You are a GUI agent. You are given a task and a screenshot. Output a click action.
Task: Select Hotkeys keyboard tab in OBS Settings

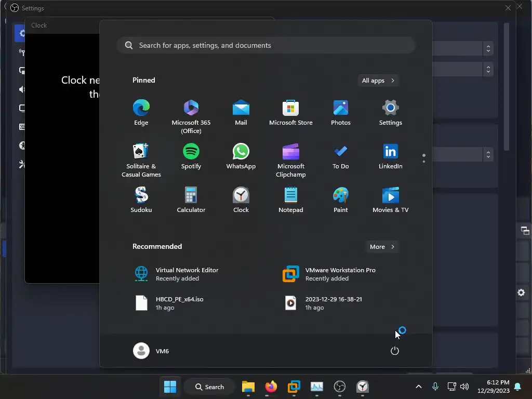click(22, 127)
